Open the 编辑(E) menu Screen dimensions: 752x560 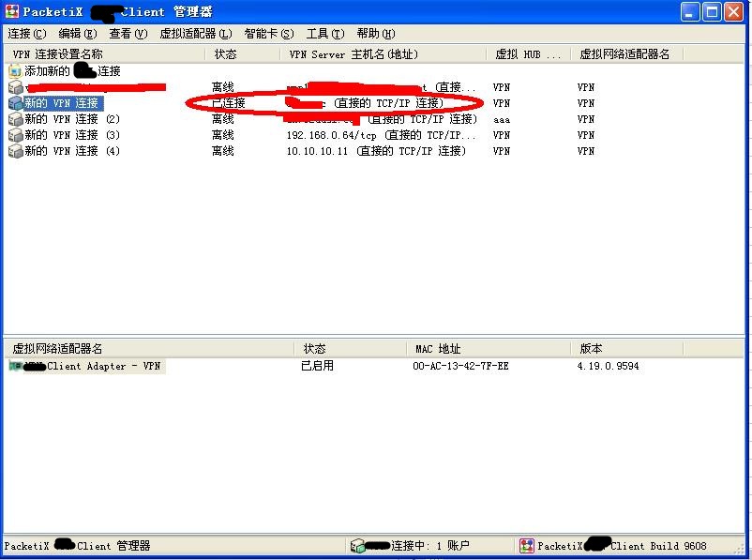[78, 34]
